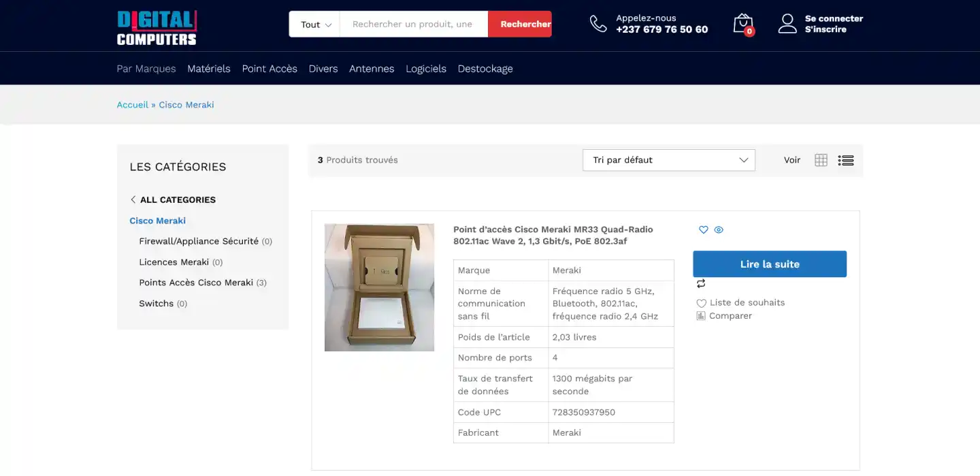Click the heart icon beside Liste de souhaits
The height and width of the screenshot is (476, 980).
[x=701, y=303]
